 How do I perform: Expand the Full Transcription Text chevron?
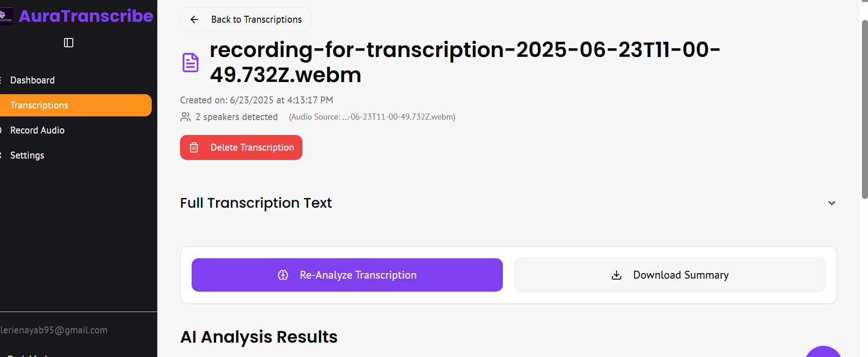pyautogui.click(x=832, y=203)
